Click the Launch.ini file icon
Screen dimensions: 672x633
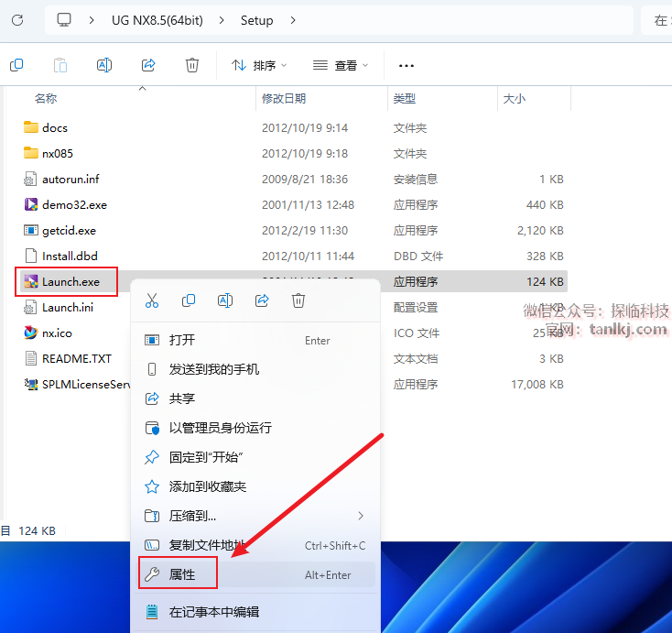30,308
